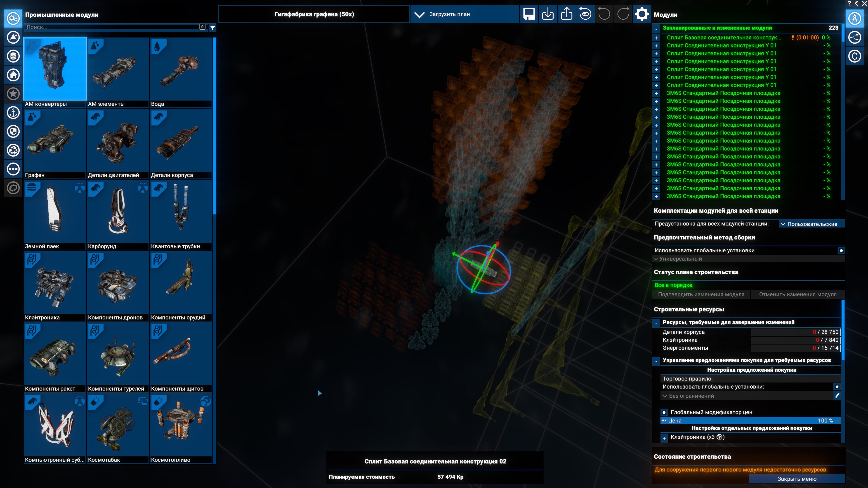Toggle use global settings for build method

841,251
